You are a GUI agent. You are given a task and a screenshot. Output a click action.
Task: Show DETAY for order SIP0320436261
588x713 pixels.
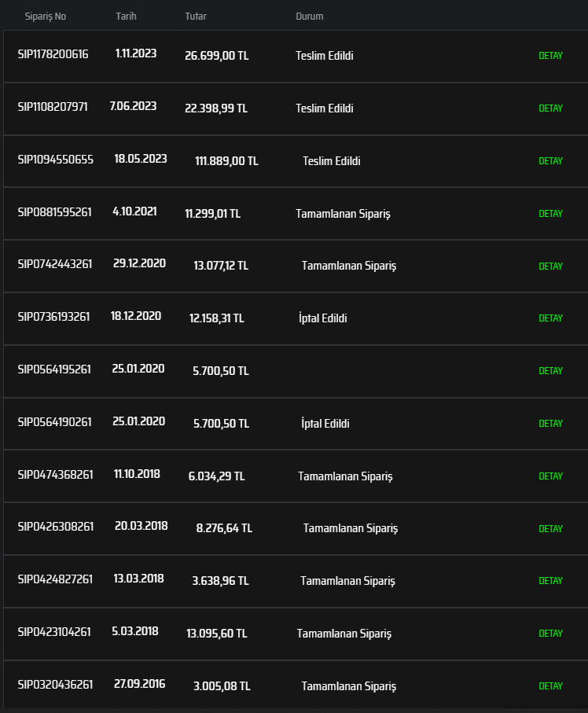click(x=550, y=686)
